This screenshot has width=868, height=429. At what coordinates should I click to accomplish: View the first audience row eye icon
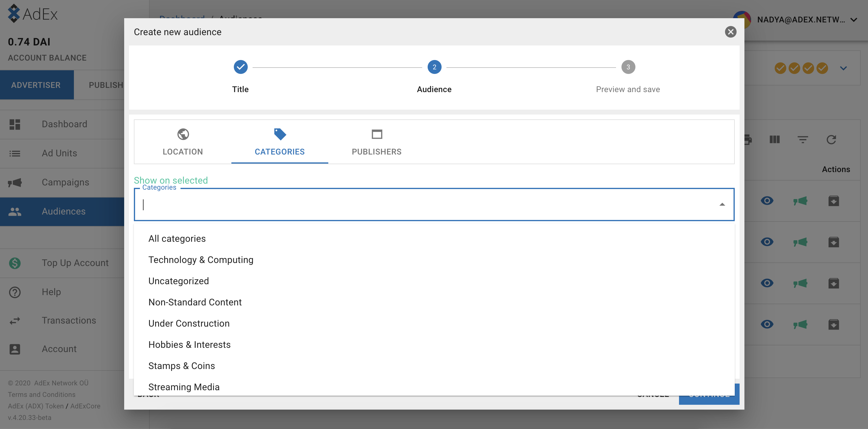[767, 201]
